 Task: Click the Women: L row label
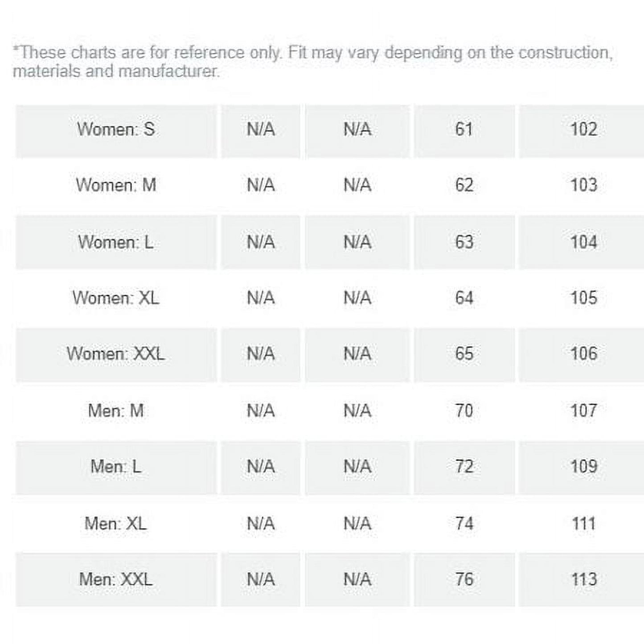(116, 242)
